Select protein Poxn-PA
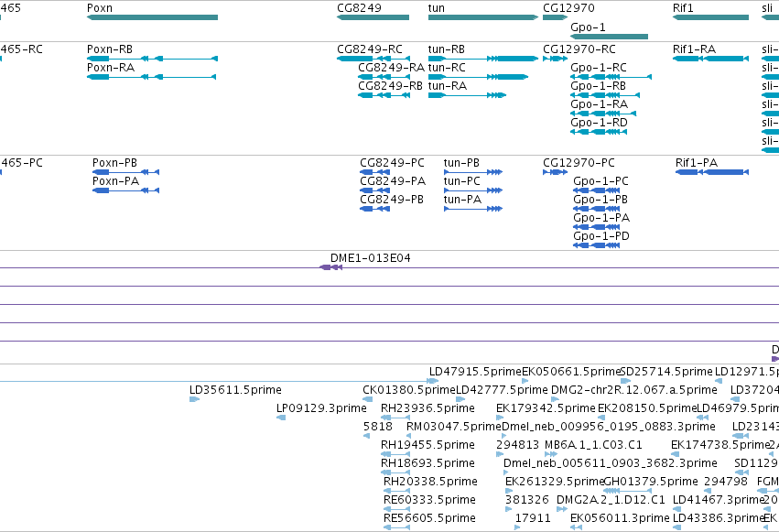This screenshot has width=779, height=532. (x=125, y=190)
